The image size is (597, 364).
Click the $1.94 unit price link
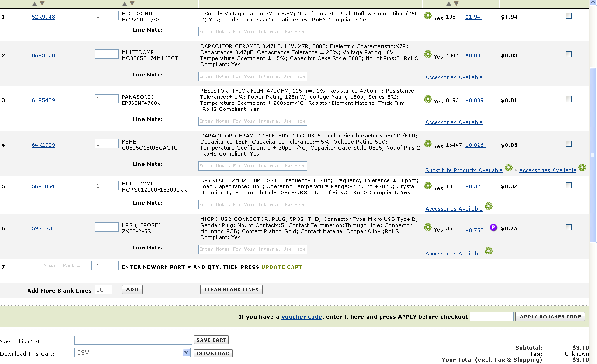[x=473, y=17]
